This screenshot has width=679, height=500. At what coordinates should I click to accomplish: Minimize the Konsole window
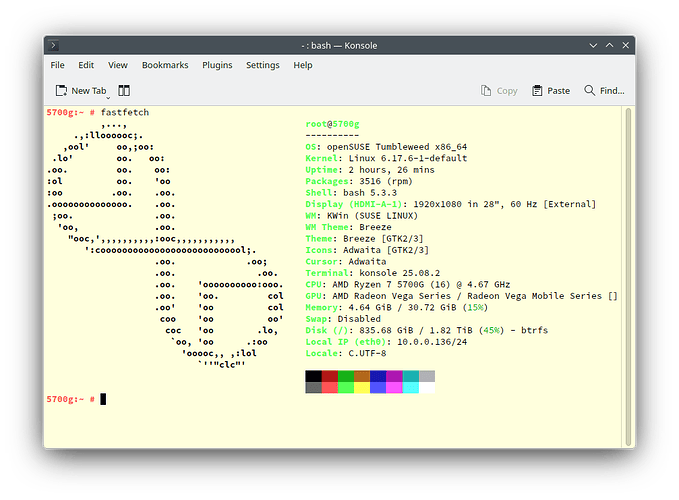592,46
